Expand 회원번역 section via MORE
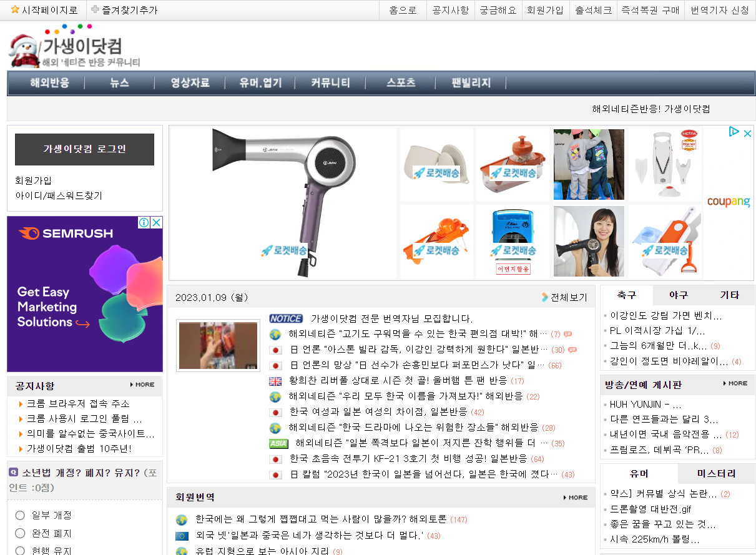The height and width of the screenshot is (555, 756). point(575,498)
